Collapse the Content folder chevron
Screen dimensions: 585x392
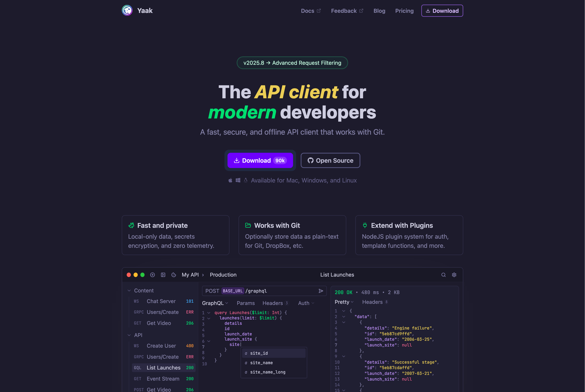click(x=129, y=290)
